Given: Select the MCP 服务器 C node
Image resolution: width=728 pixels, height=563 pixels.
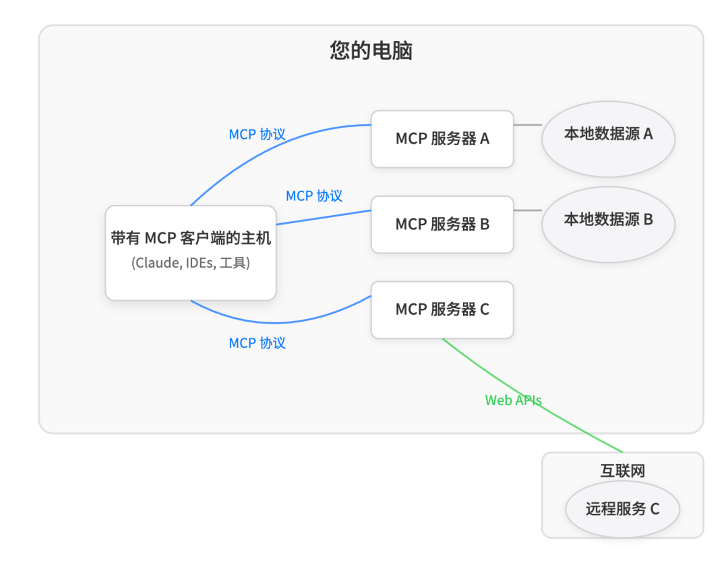Looking at the screenshot, I should pyautogui.click(x=442, y=310).
